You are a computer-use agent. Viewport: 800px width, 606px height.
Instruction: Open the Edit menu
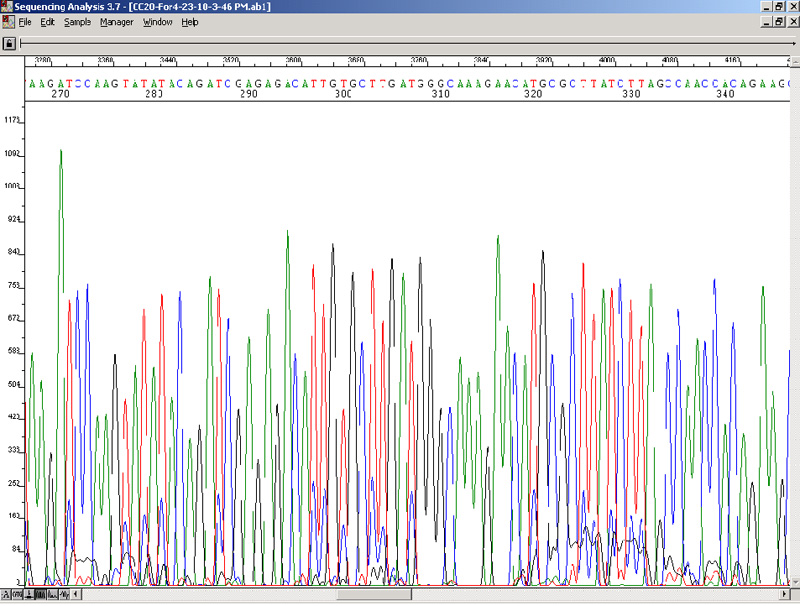47,22
